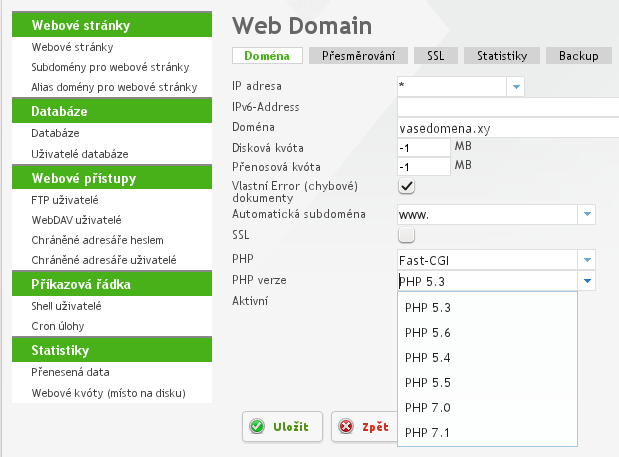
Task: Click the red cancel icon on Zpět
Action: 346,426
